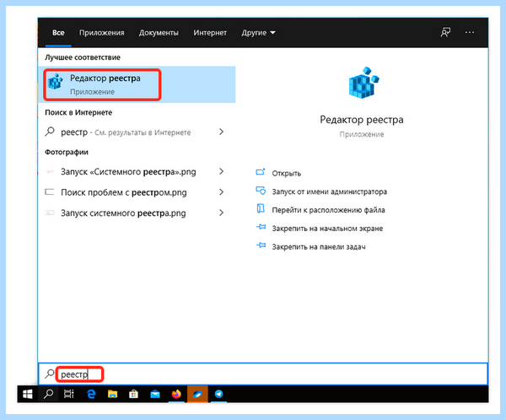
Task: Expand the Другие dropdown tab
Action: click(258, 33)
